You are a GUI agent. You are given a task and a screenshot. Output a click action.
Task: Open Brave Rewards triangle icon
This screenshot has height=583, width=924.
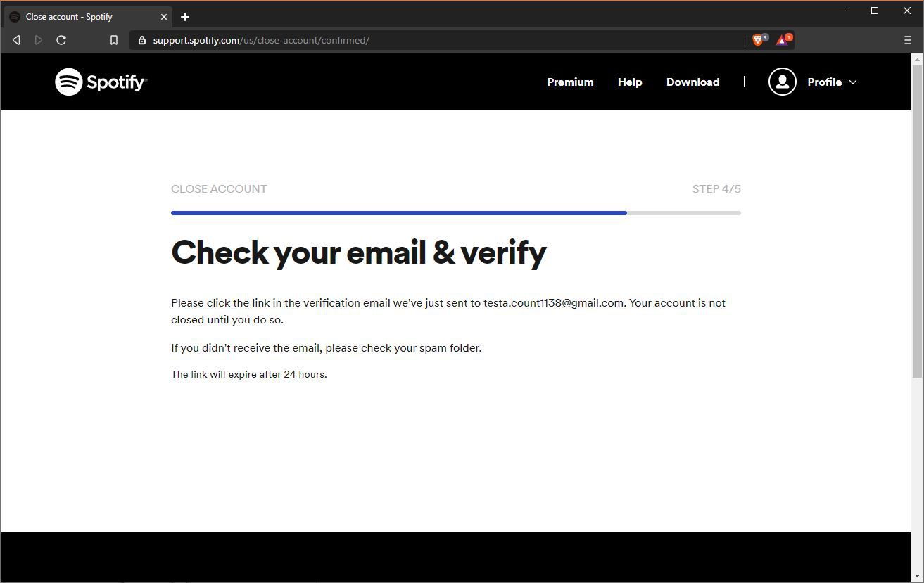pos(783,40)
